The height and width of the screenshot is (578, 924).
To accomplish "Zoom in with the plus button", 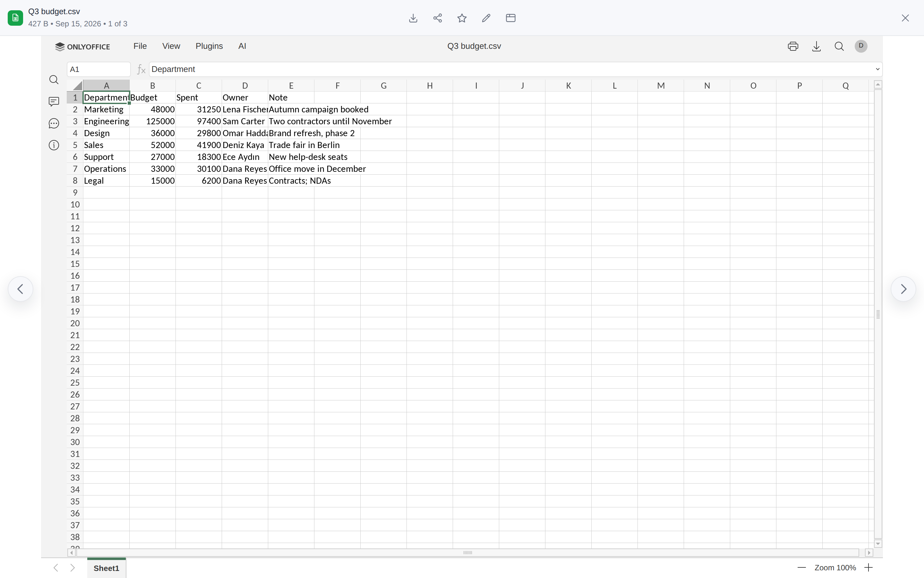I will (868, 568).
